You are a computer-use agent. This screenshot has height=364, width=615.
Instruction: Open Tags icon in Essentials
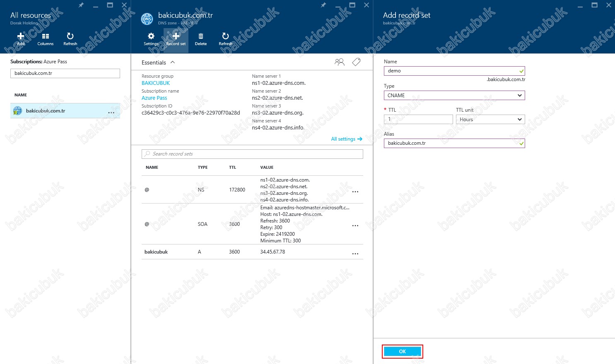(x=356, y=62)
